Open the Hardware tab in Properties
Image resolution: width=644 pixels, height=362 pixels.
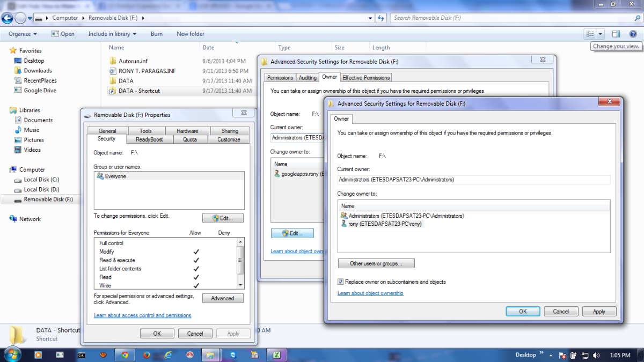pos(187,130)
